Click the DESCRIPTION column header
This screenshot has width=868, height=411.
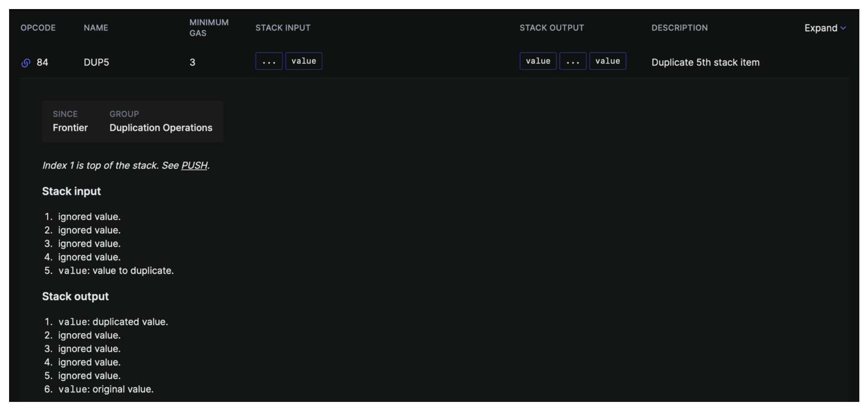[x=679, y=28]
